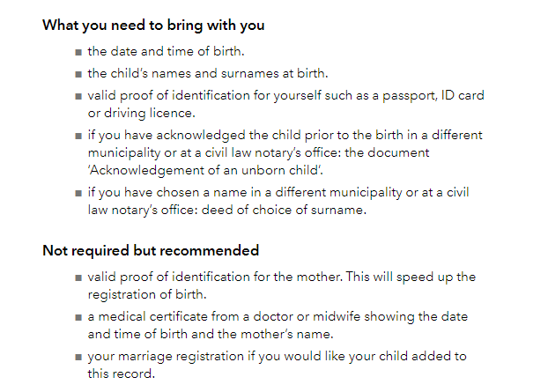Image resolution: width=548 pixels, height=392 pixels.
Task: Click the phrase 'or driving licence.'
Action: coord(142,114)
